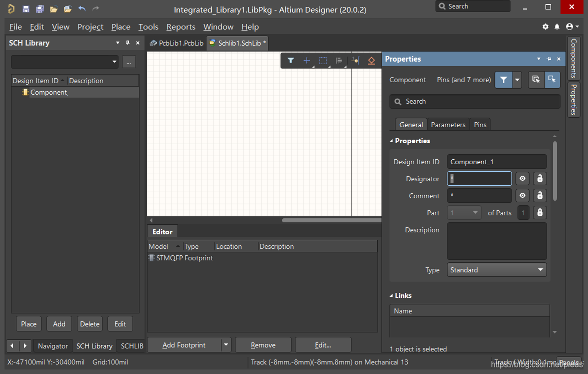Viewport: 588px width, 374px height.
Task: Click the Undo arrow icon
Action: [82, 9]
